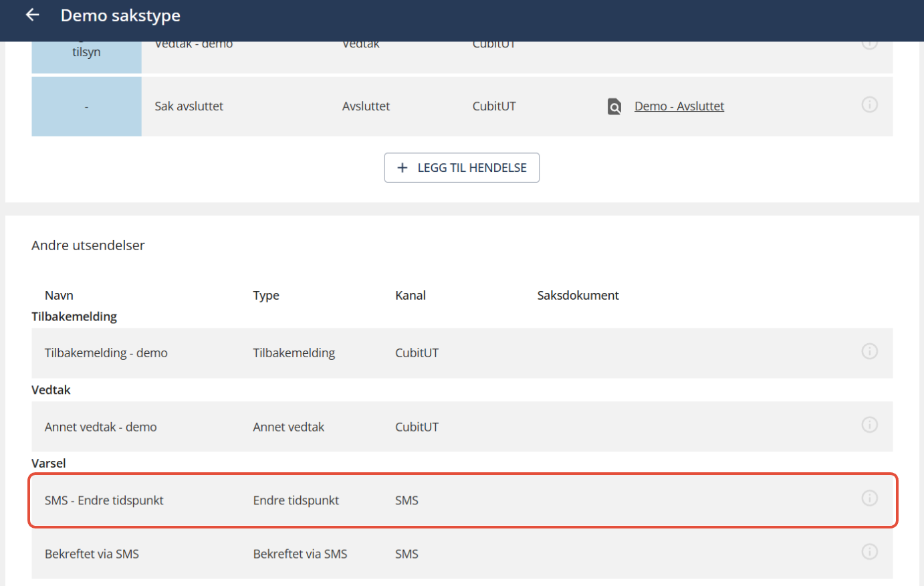Image resolution: width=924 pixels, height=586 pixels.
Task: Click the Bekreftet via SMS type cell
Action: pyautogui.click(x=300, y=554)
